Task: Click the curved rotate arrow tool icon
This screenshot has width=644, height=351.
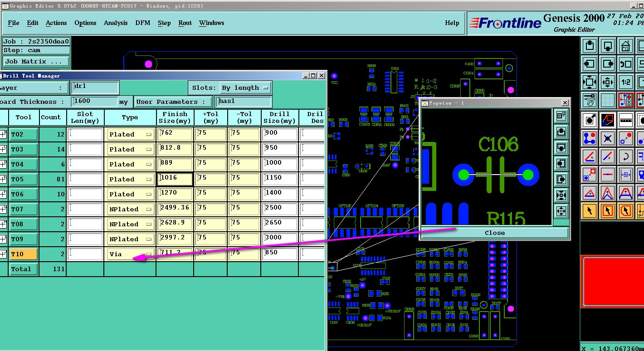Action: (x=626, y=156)
